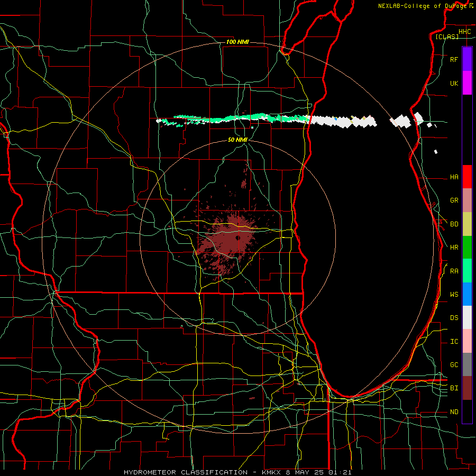Click the GC gray legend color swatch

[x=467, y=364]
